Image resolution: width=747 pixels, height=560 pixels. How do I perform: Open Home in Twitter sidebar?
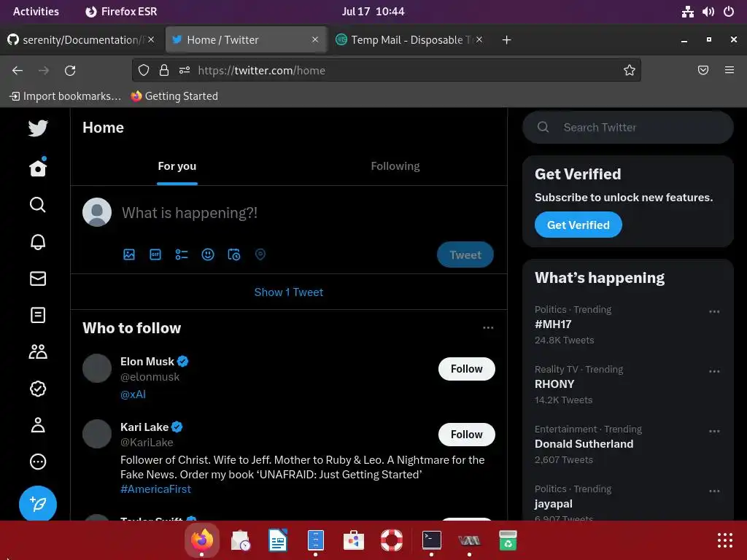point(38,167)
